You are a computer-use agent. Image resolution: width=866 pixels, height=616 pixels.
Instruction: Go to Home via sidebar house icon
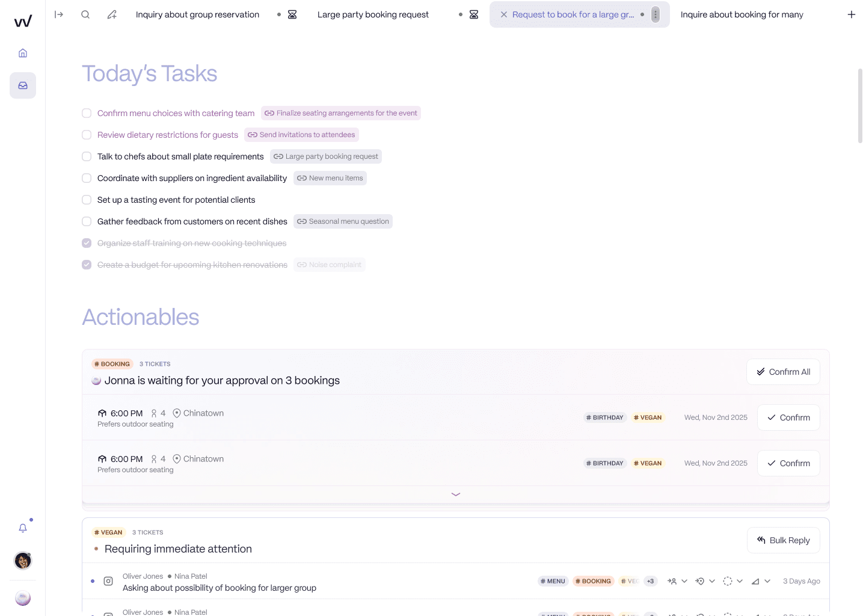point(23,53)
